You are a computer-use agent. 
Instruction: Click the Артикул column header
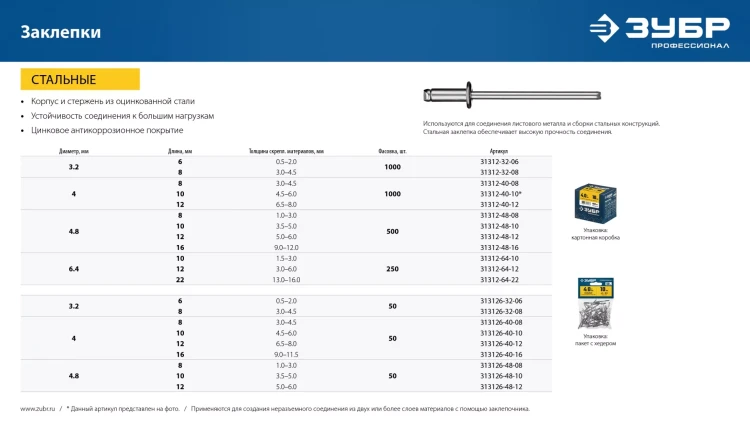(x=499, y=151)
